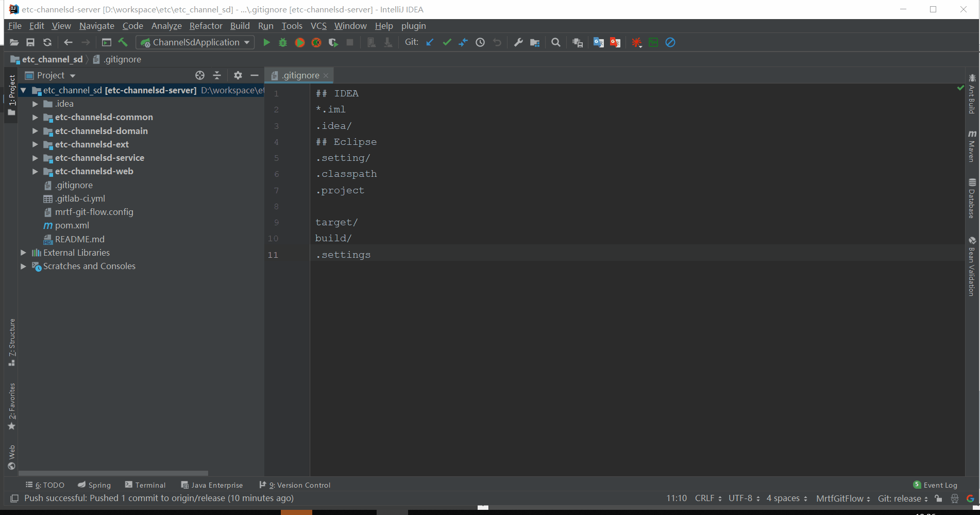This screenshot has height=515, width=980.
Task: Expand the etc-channelsd-service module folder
Action: tap(35, 158)
